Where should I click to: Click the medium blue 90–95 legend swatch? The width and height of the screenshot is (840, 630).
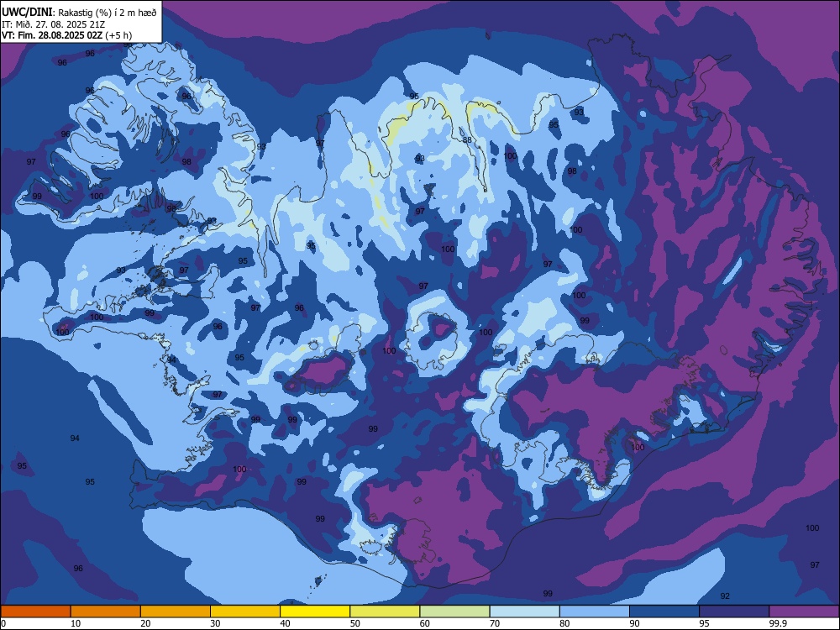(x=664, y=612)
